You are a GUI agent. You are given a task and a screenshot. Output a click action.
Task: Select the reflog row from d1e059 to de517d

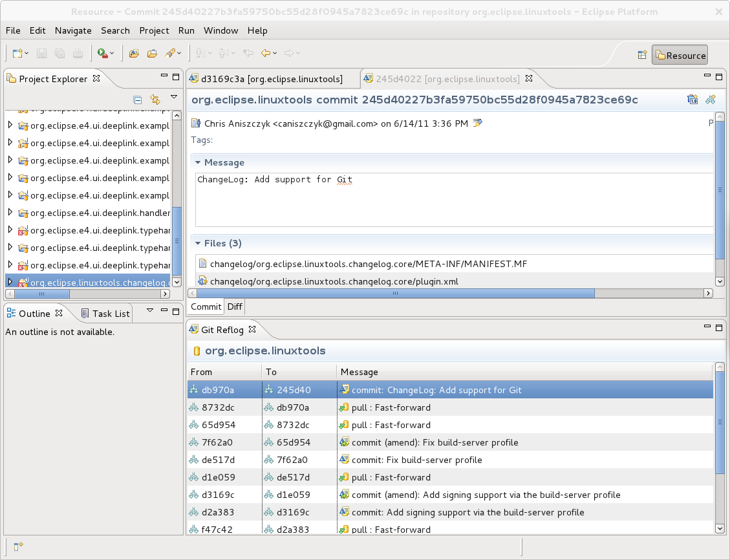click(x=450, y=477)
